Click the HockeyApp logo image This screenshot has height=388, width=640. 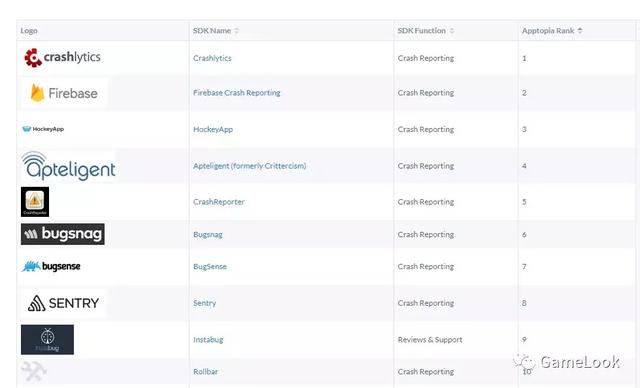43,129
